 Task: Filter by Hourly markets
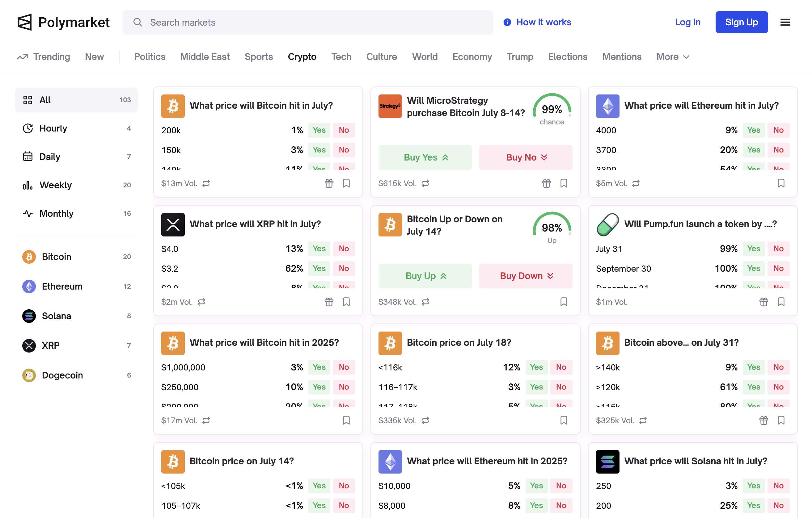[77, 128]
